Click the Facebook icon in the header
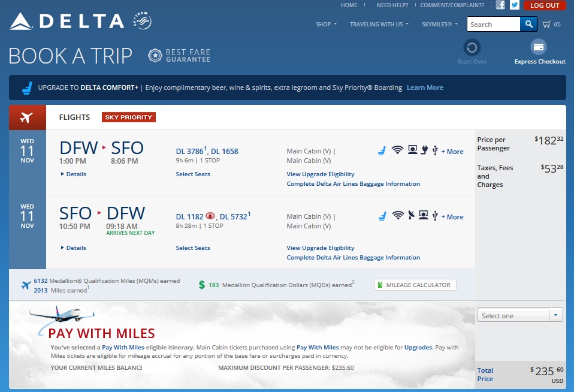The height and width of the screenshot is (392, 574). pos(500,5)
